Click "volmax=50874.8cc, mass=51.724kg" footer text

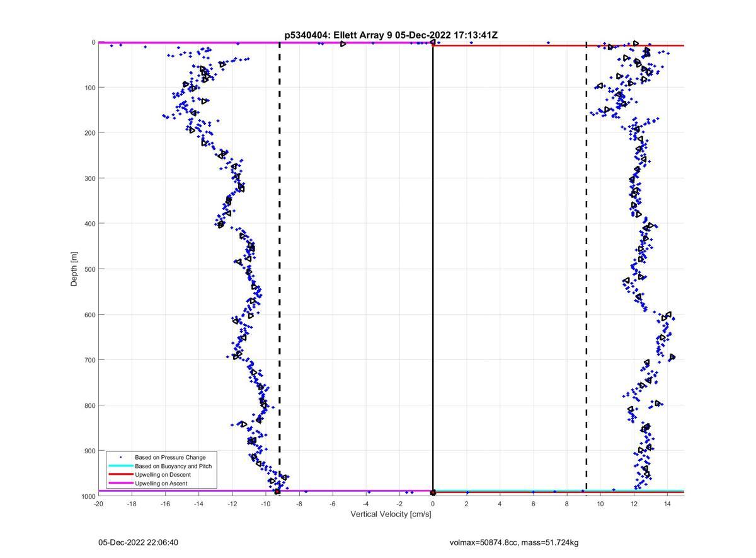click(514, 542)
